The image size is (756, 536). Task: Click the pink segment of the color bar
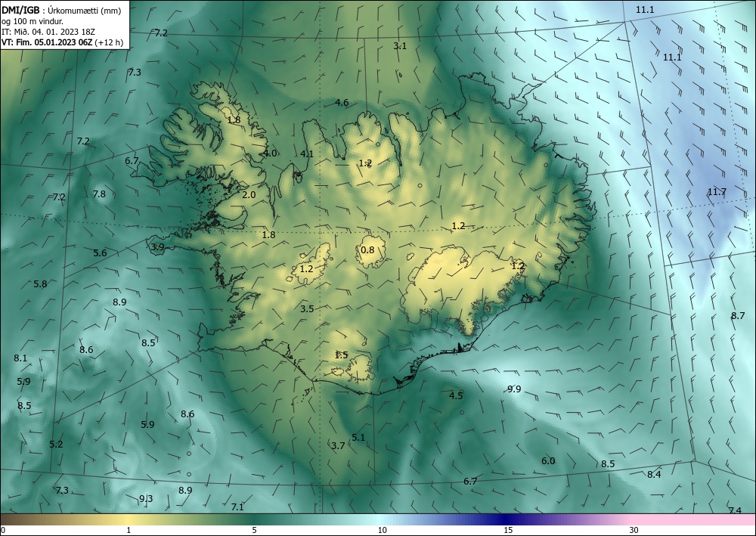point(694,519)
